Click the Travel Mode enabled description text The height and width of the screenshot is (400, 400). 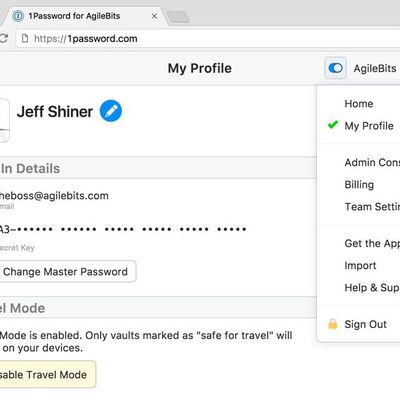(146, 341)
